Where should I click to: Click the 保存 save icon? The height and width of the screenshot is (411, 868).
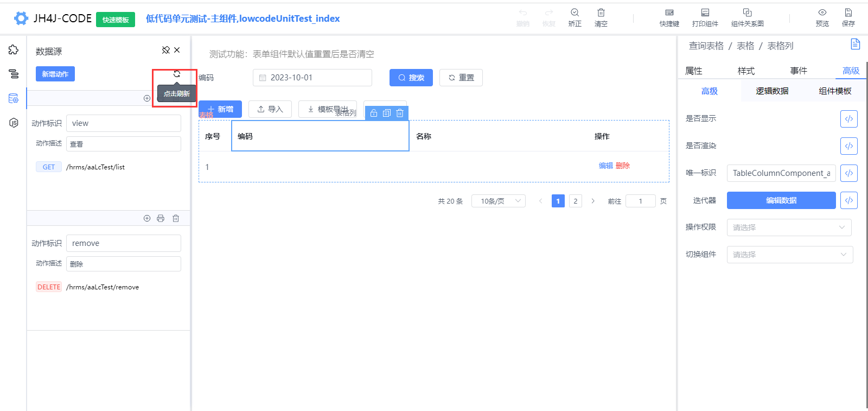click(848, 18)
